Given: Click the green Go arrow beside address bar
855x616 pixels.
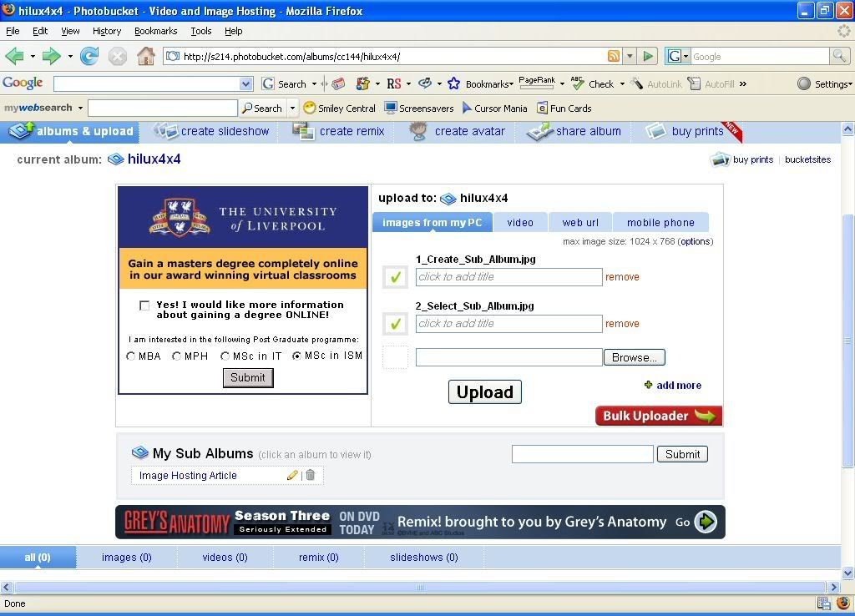Looking at the screenshot, I should [x=648, y=56].
